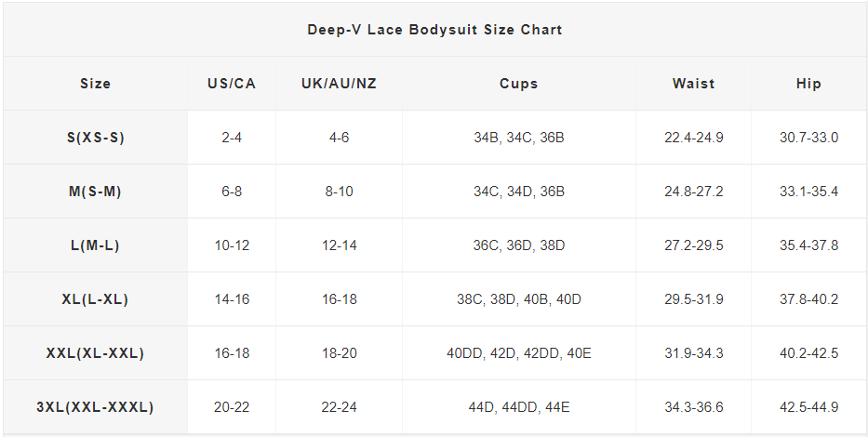Viewport: 868px width, 437px height.
Task: Click the Deep-V Lace Bodysuit Size Chart title
Action: [x=434, y=30]
